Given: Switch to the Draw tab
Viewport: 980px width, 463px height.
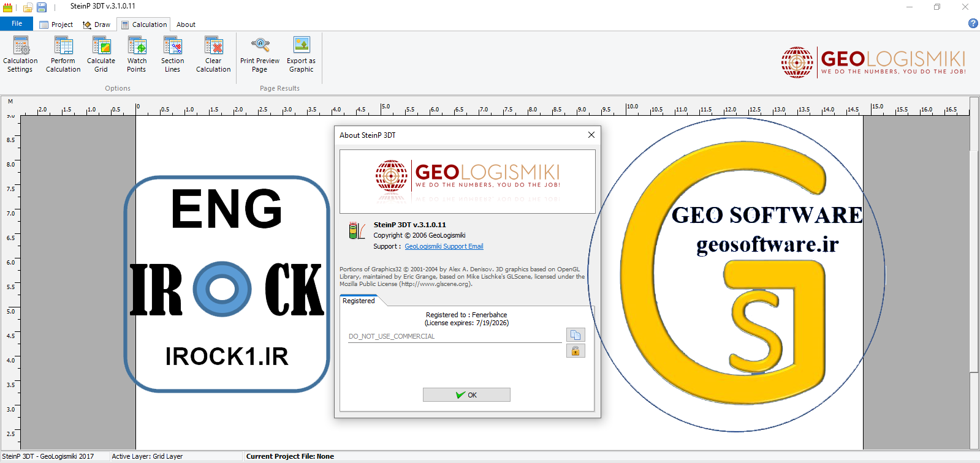Looking at the screenshot, I should [x=97, y=24].
